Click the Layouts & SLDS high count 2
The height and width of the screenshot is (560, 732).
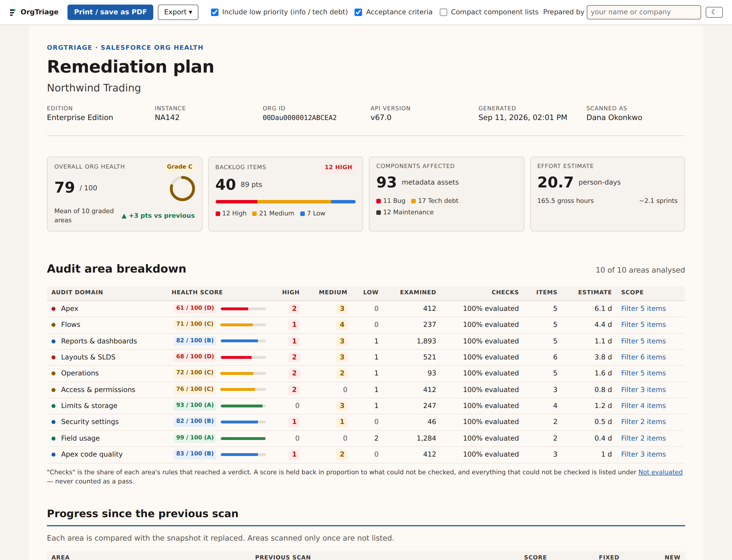coord(294,358)
